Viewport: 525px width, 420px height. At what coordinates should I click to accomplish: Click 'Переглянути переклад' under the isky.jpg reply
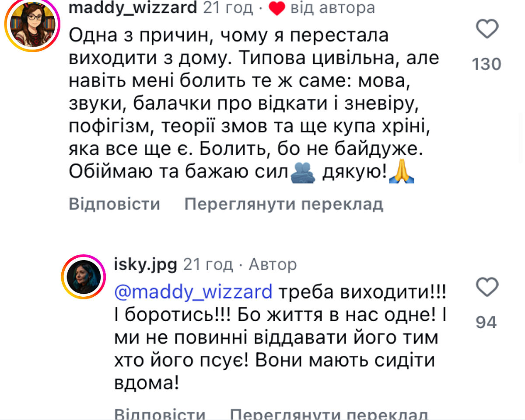tap(329, 414)
